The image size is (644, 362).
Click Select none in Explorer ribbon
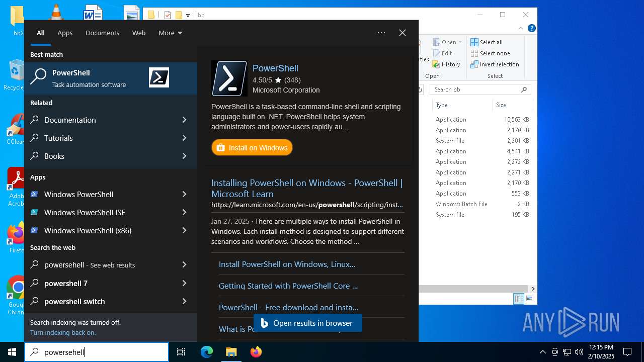490,53
